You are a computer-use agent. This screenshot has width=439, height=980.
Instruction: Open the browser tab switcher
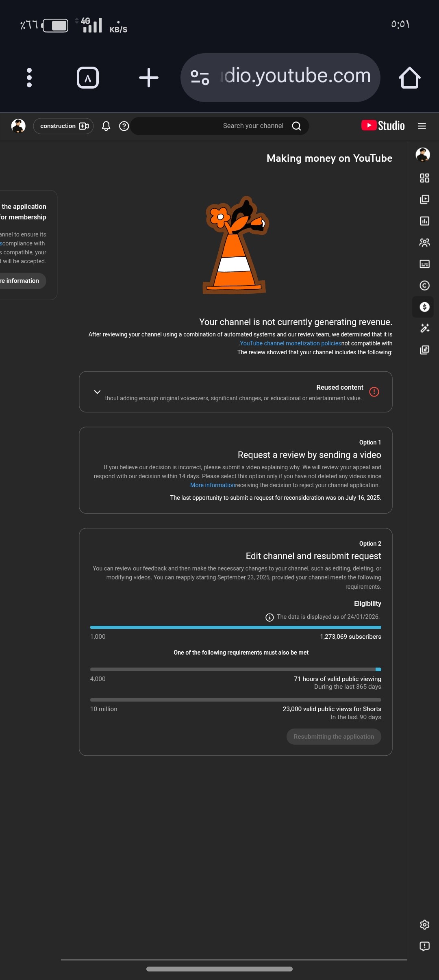88,78
